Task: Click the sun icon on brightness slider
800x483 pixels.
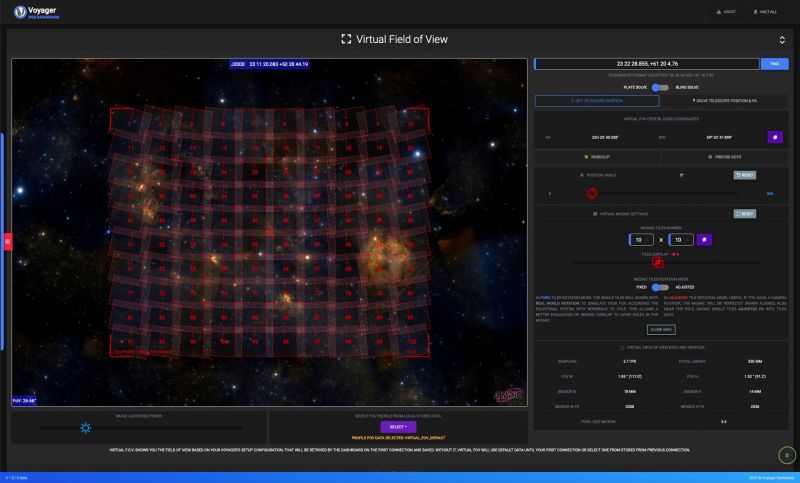Action: pyautogui.click(x=86, y=428)
